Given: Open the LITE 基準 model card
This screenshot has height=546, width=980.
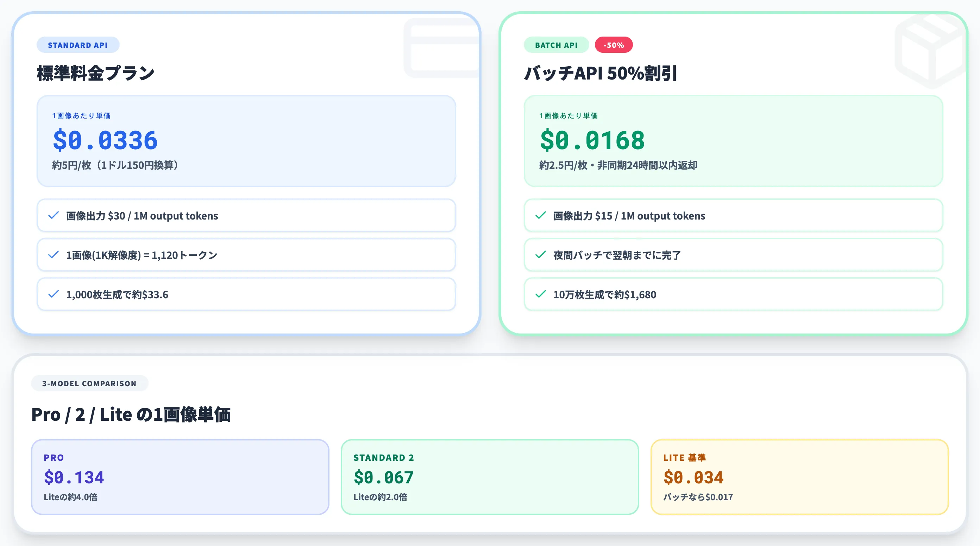Looking at the screenshot, I should [x=799, y=477].
